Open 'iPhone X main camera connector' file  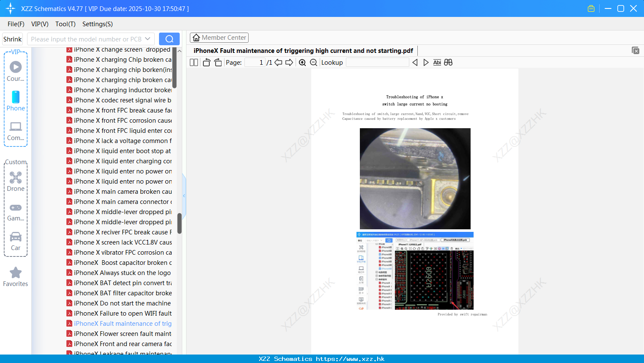(119, 202)
